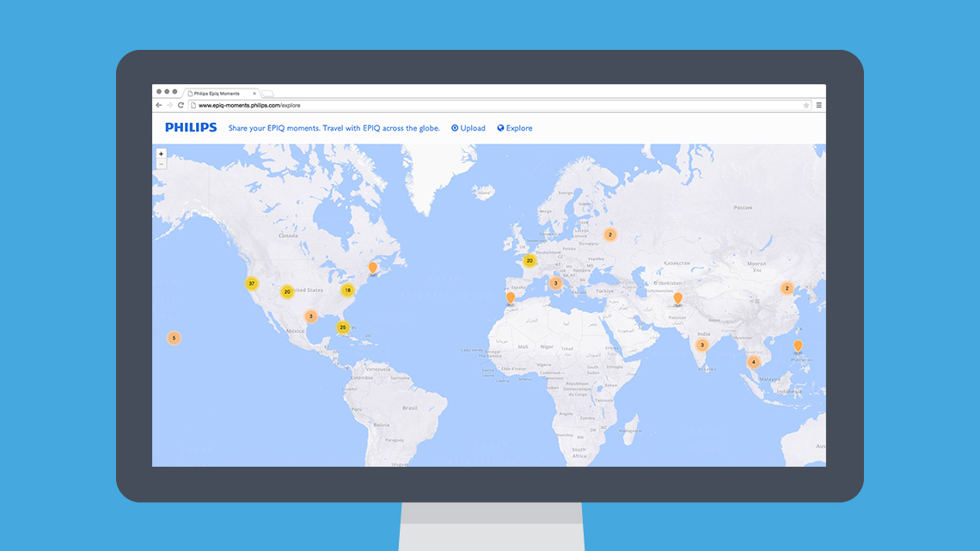980x551 pixels.
Task: Click the "Niger" map label
Action: pos(547,346)
